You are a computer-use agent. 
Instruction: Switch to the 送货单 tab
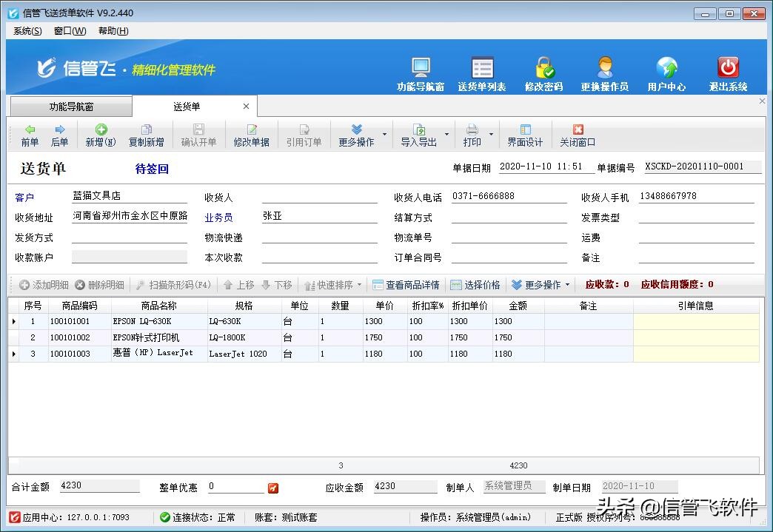click(x=188, y=106)
